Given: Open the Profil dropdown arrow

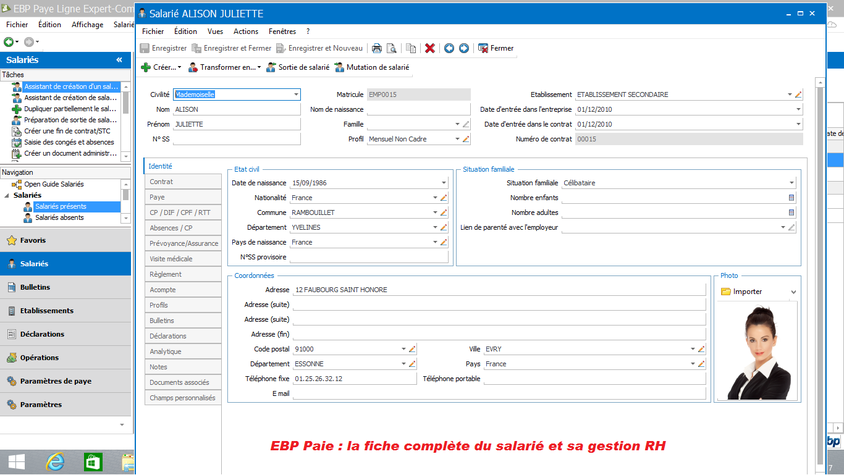Looking at the screenshot, I should [x=458, y=139].
